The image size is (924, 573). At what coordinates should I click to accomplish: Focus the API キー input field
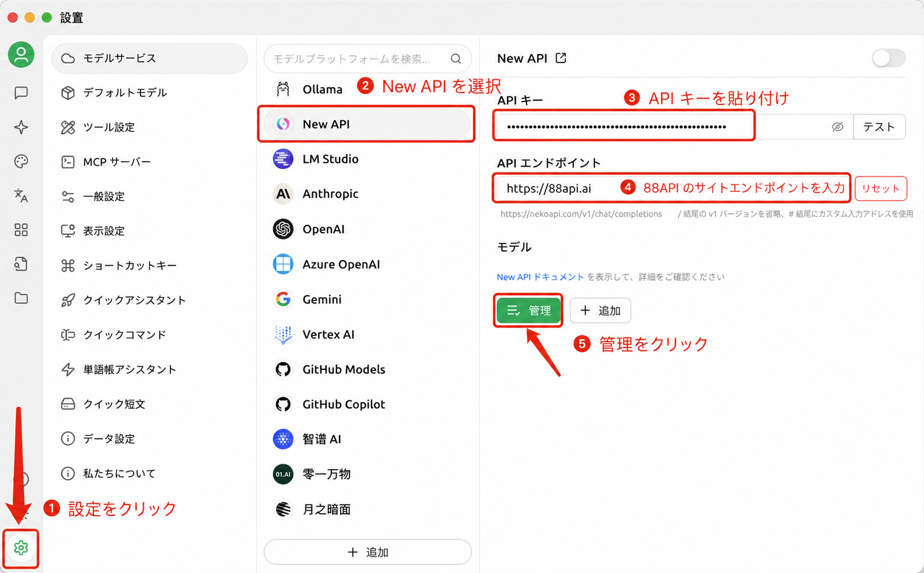point(674,127)
